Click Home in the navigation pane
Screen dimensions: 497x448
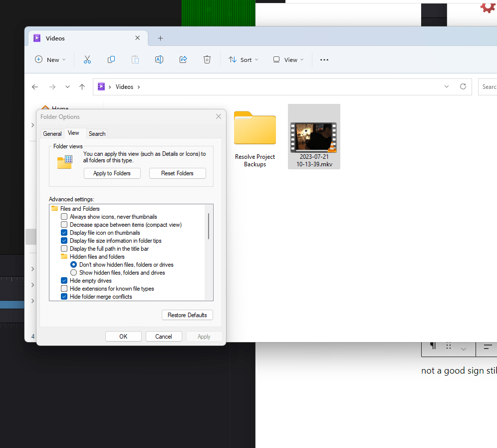[x=60, y=108]
